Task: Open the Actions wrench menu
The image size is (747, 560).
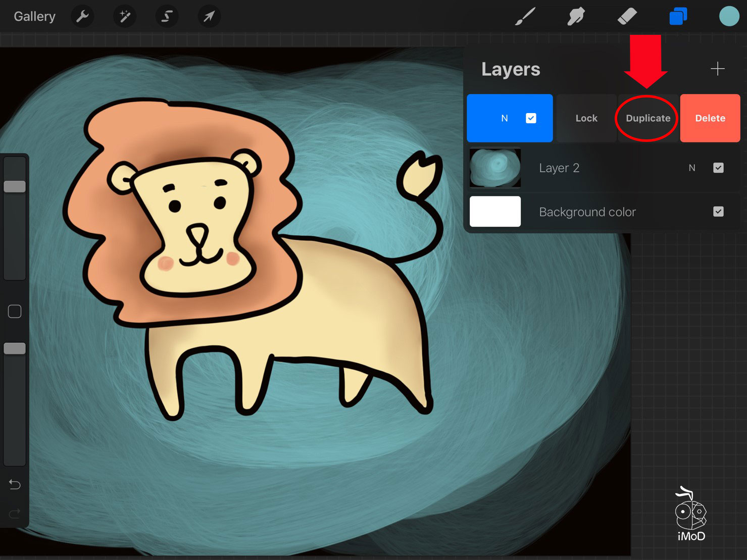Action: (82, 17)
